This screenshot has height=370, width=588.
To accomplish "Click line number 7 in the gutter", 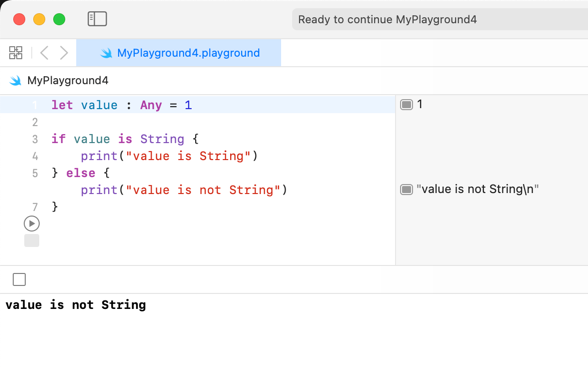I will coord(35,207).
